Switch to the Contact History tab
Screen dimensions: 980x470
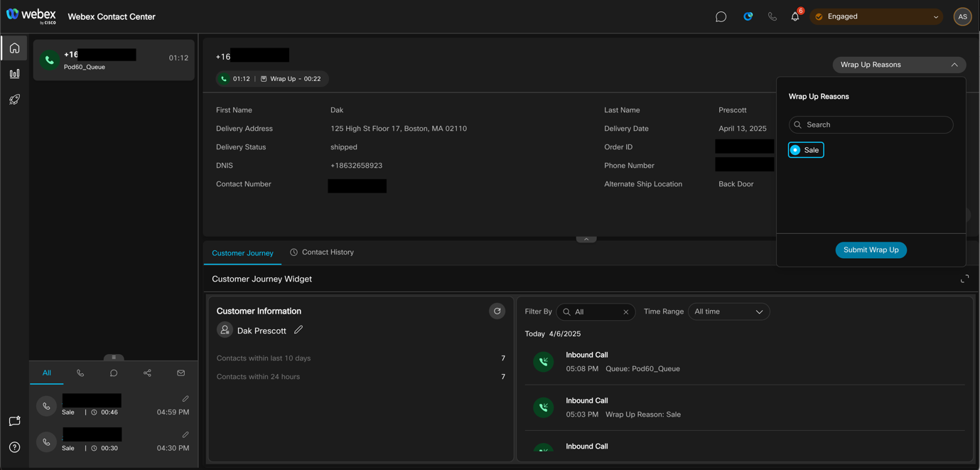coord(322,252)
